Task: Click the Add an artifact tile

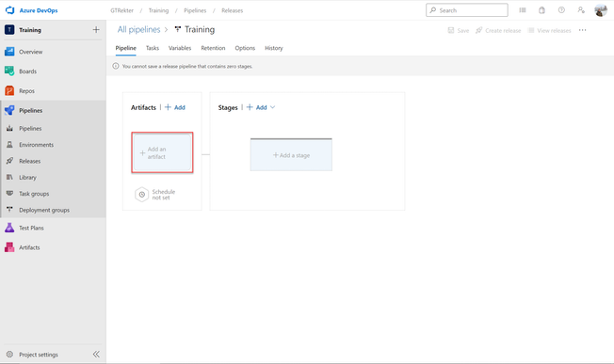Action: click(x=162, y=152)
